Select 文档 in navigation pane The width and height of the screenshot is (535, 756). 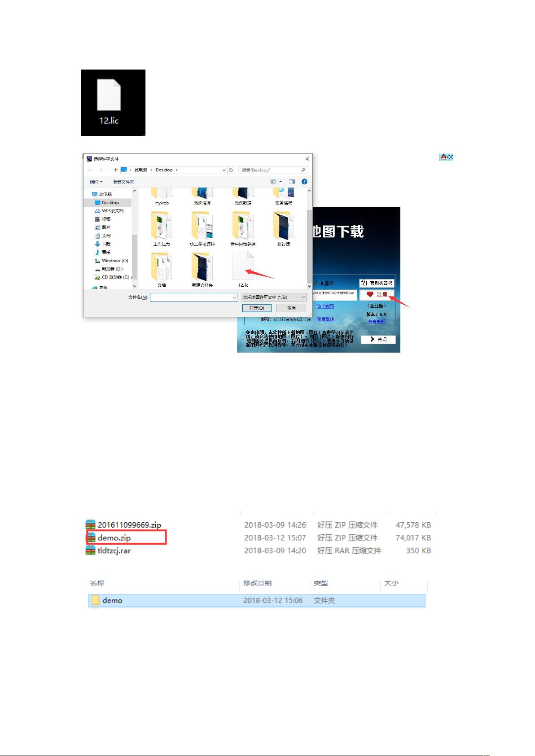(106, 236)
